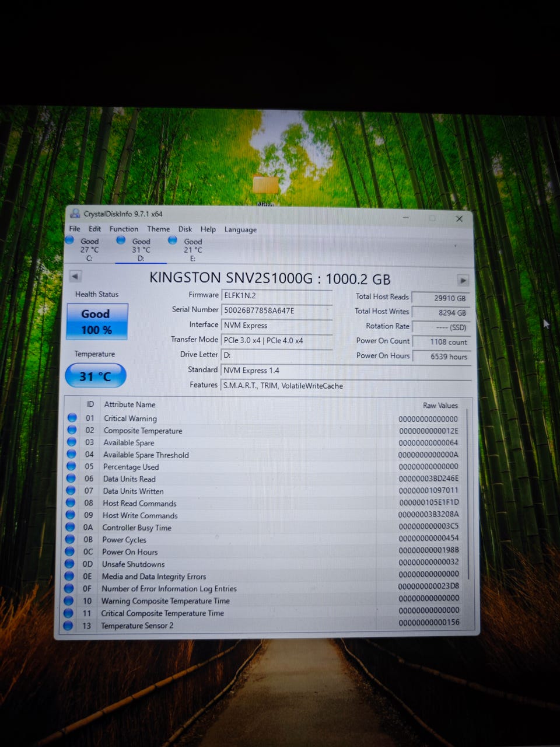Click status icon for Warning Composite Temperature Time
The image size is (560, 747).
click(68, 601)
